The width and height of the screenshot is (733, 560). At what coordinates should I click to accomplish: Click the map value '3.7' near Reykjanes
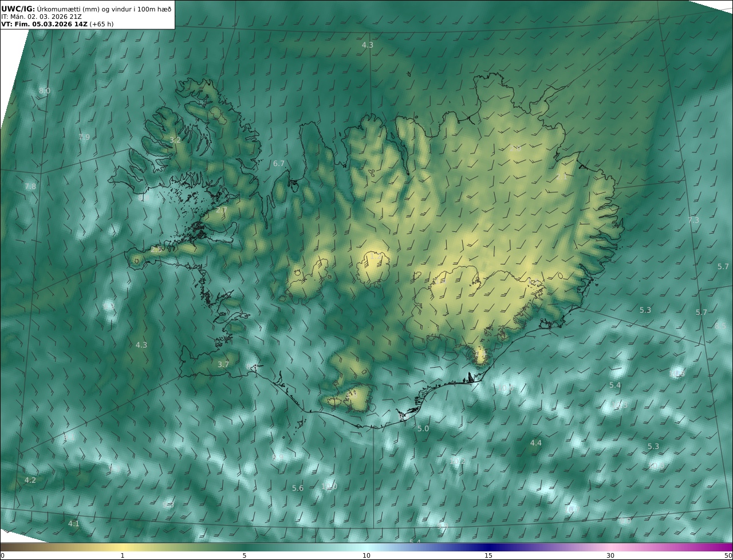[223, 365]
